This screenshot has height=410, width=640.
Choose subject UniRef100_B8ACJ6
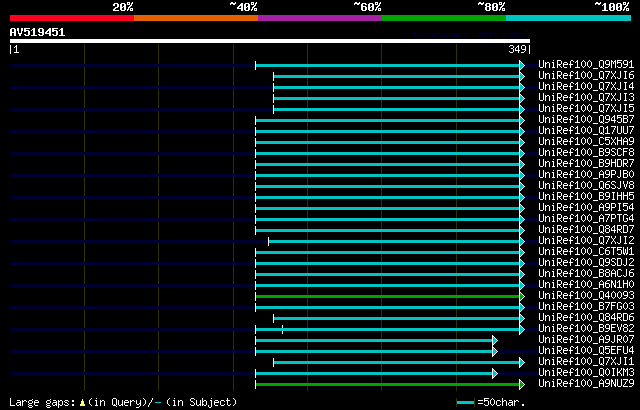[x=586, y=274]
